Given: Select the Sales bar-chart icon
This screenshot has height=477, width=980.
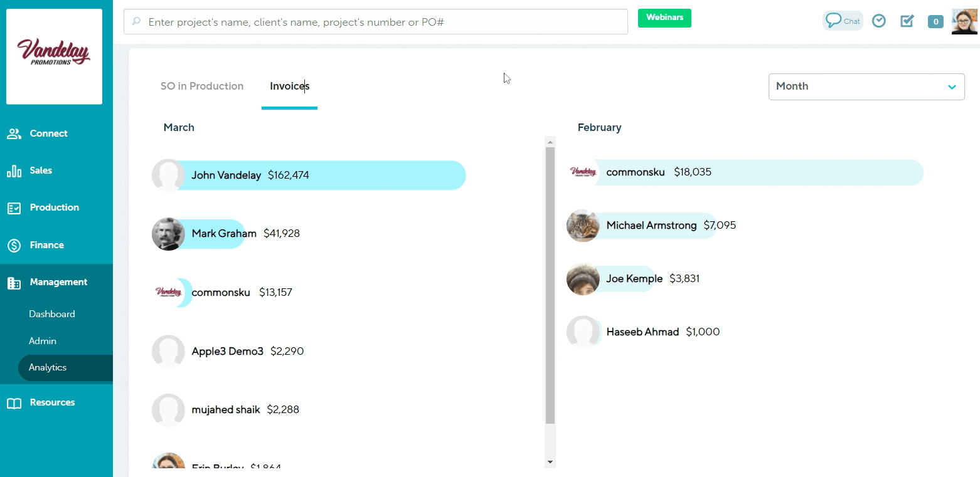Looking at the screenshot, I should tap(14, 170).
